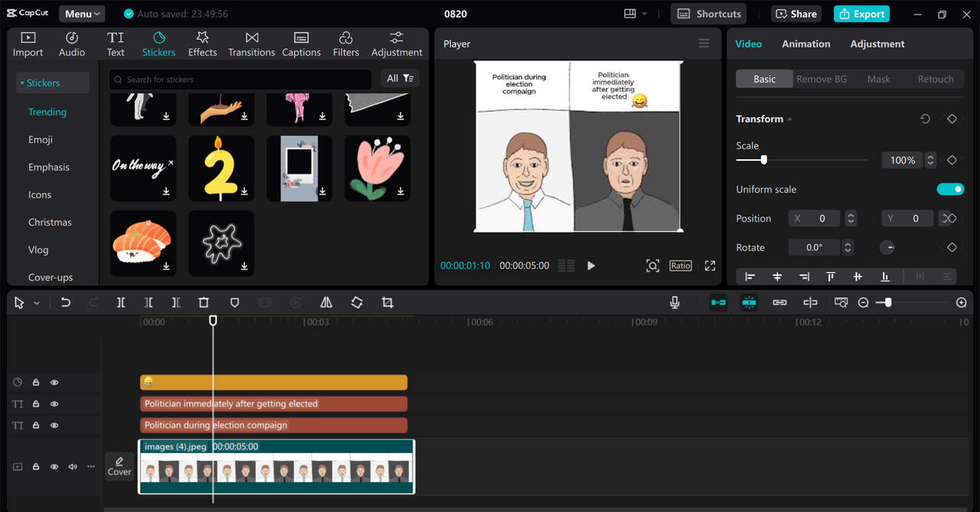980x512 pixels.
Task: Hide the emoji sticker track
Action: tap(54, 382)
